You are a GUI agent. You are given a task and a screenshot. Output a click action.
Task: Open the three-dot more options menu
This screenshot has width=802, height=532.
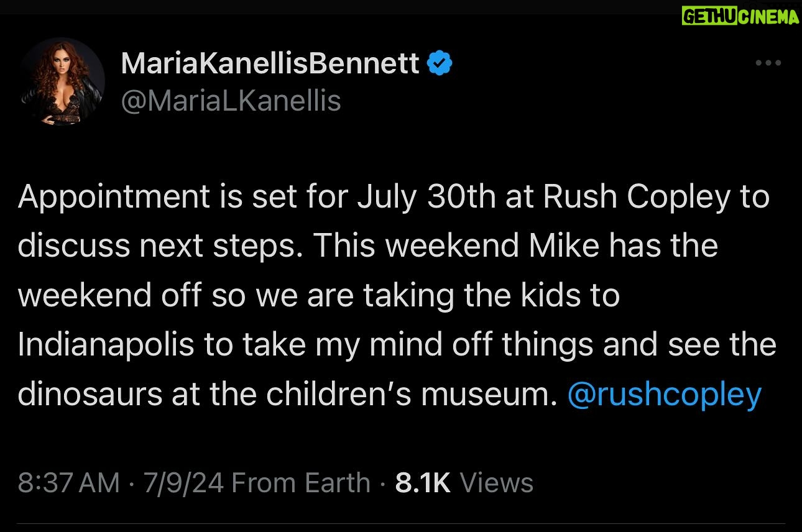click(767, 63)
